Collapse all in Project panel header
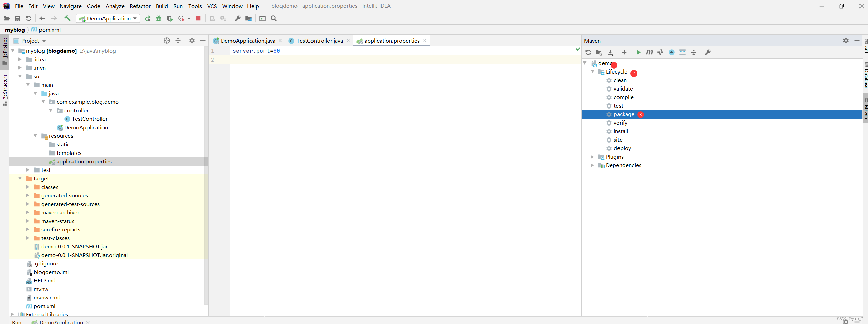This screenshot has height=324, width=868. point(178,40)
